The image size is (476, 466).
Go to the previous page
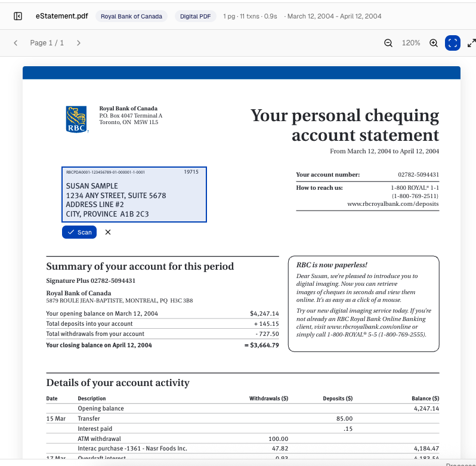point(16,43)
